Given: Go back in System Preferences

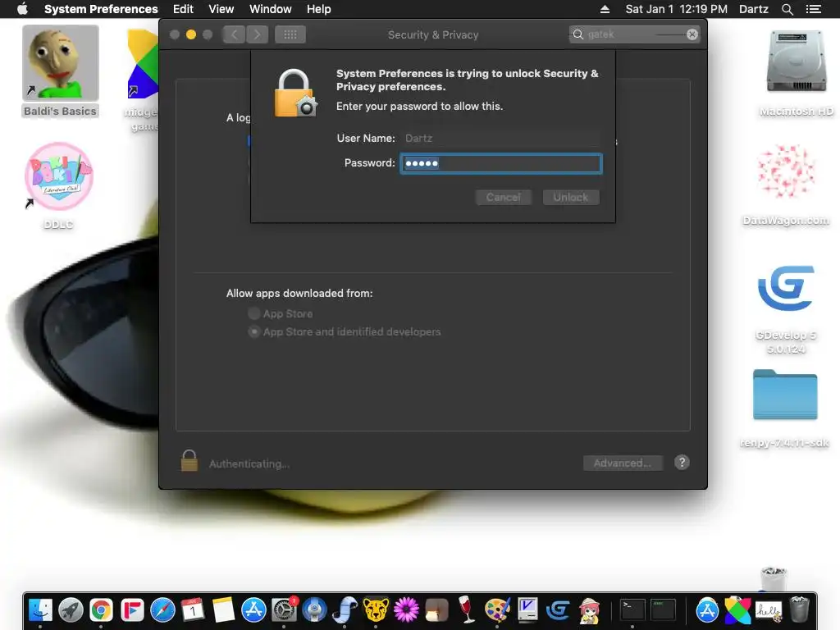Looking at the screenshot, I should click(234, 34).
